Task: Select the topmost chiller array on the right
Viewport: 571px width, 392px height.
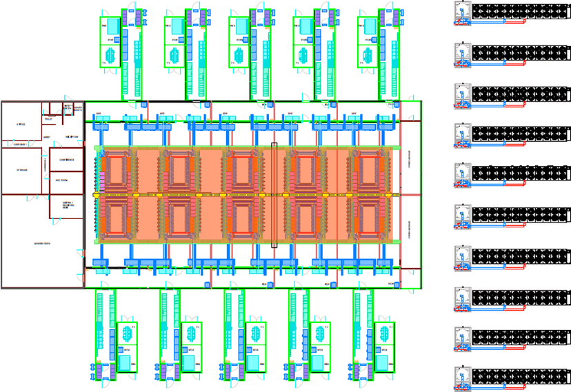Action: pos(521,11)
